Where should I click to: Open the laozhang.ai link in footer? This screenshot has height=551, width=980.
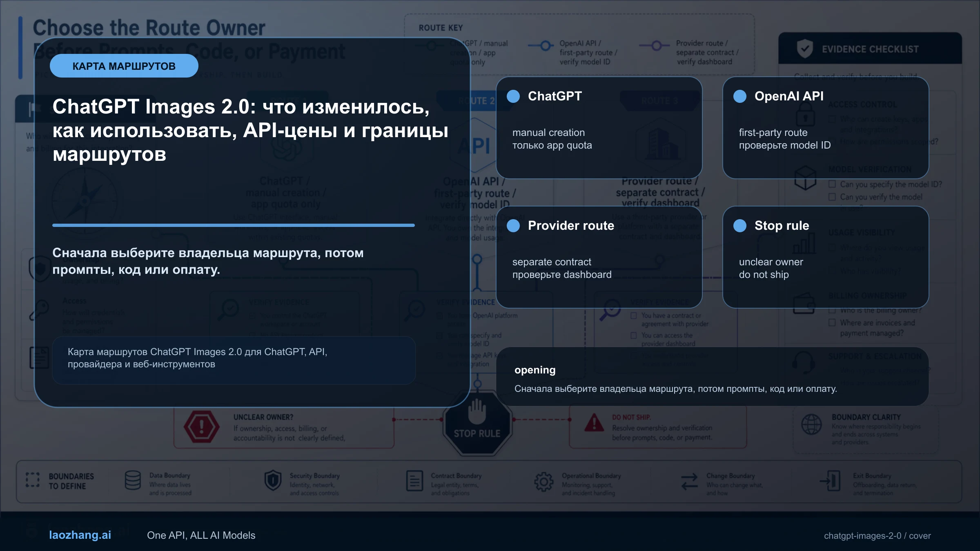coord(80,535)
